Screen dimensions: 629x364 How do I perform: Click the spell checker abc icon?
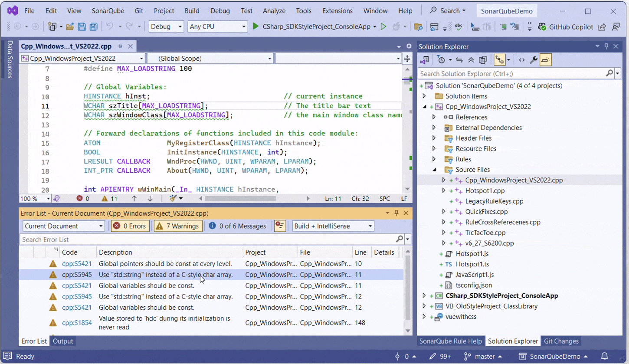459,27
